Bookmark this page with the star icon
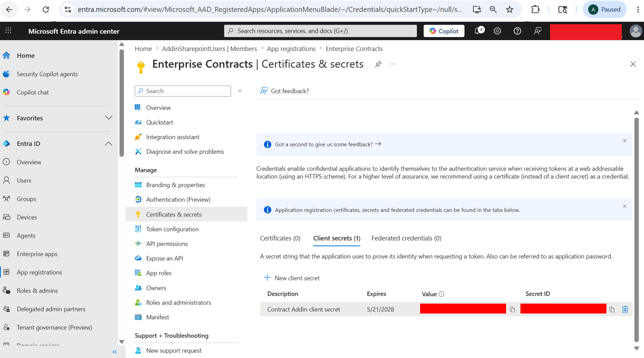644x358 pixels. [x=510, y=9]
